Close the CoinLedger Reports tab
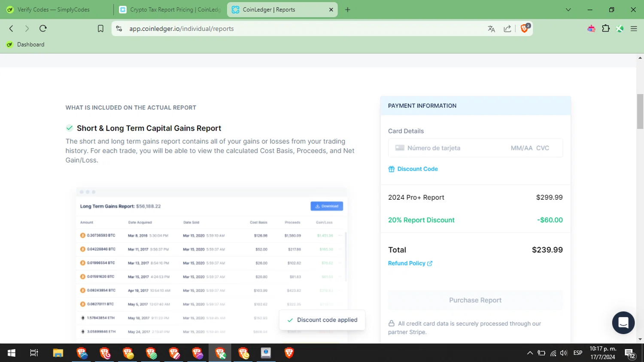644x362 pixels. (331, 9)
